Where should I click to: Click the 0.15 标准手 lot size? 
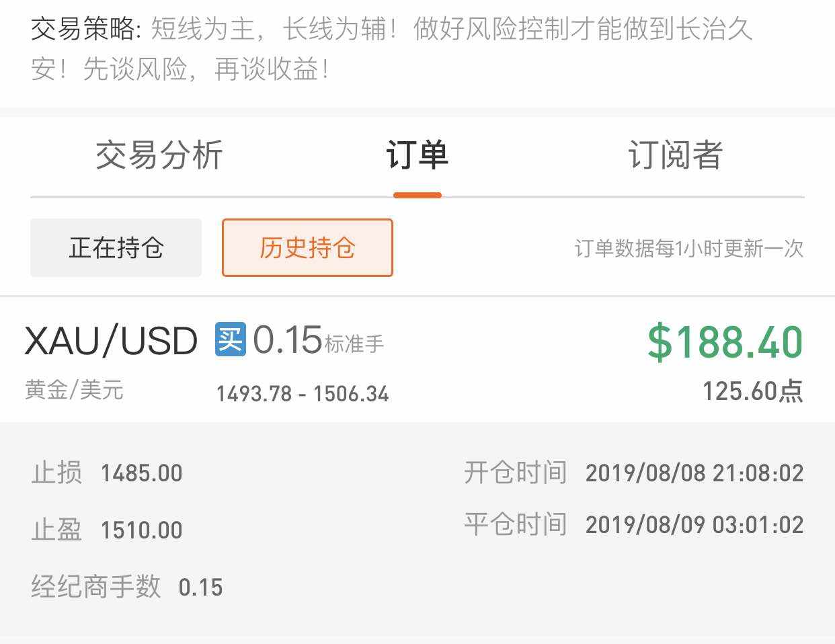(317, 340)
